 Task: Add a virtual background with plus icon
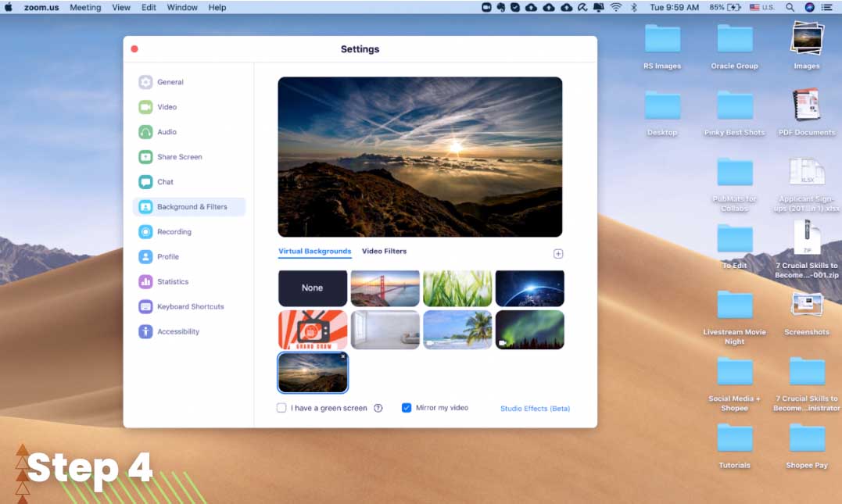(558, 254)
